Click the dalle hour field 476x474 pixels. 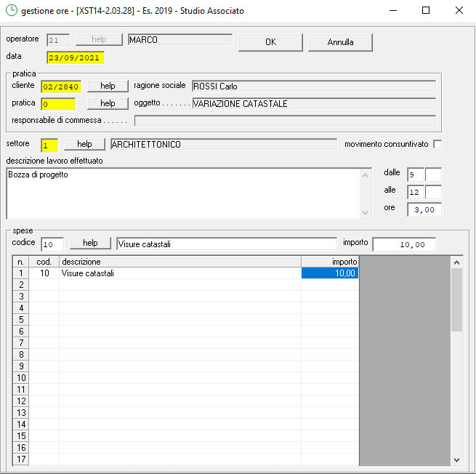click(x=416, y=174)
